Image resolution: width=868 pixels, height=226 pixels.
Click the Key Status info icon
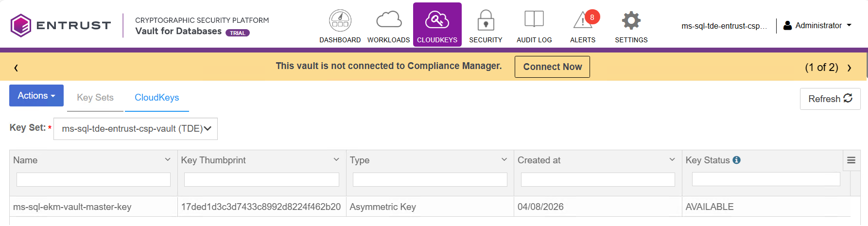click(737, 160)
